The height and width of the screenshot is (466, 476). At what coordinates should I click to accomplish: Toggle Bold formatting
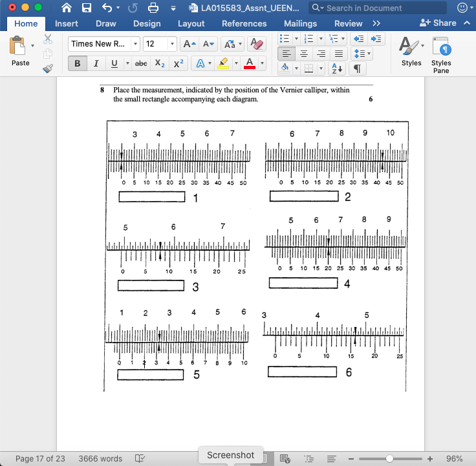coord(78,63)
